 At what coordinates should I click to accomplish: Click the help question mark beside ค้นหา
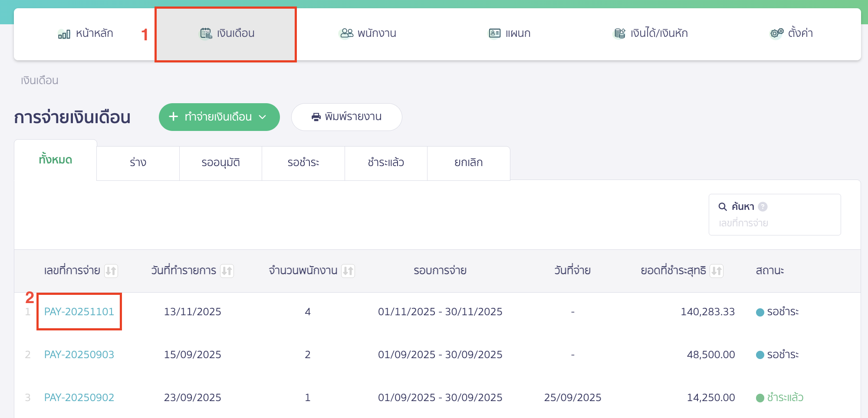pos(763,206)
